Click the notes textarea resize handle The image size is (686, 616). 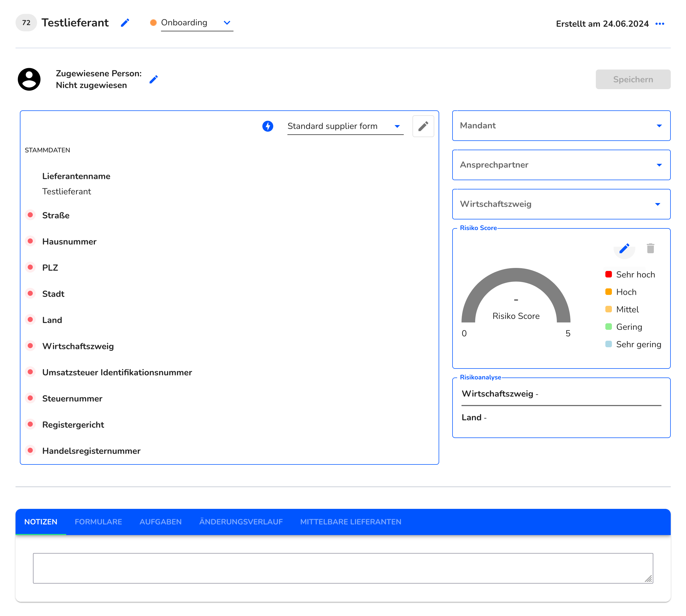pos(648,579)
